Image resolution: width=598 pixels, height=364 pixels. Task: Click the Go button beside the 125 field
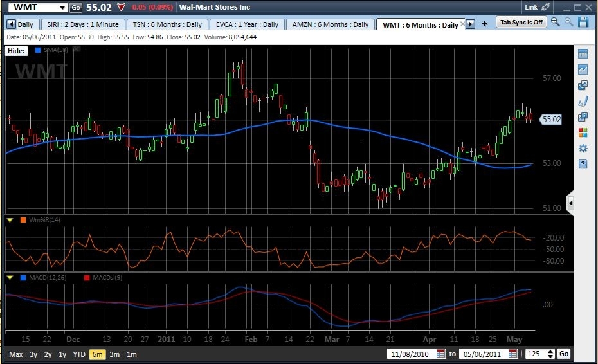pos(564,354)
